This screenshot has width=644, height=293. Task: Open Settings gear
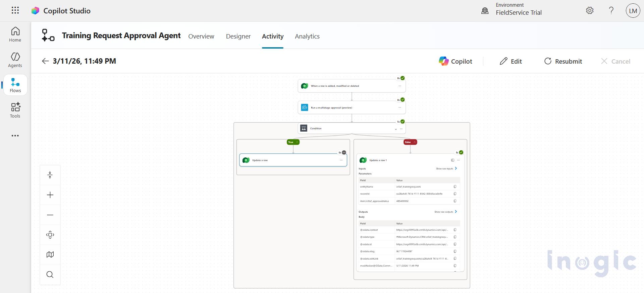(590, 10)
